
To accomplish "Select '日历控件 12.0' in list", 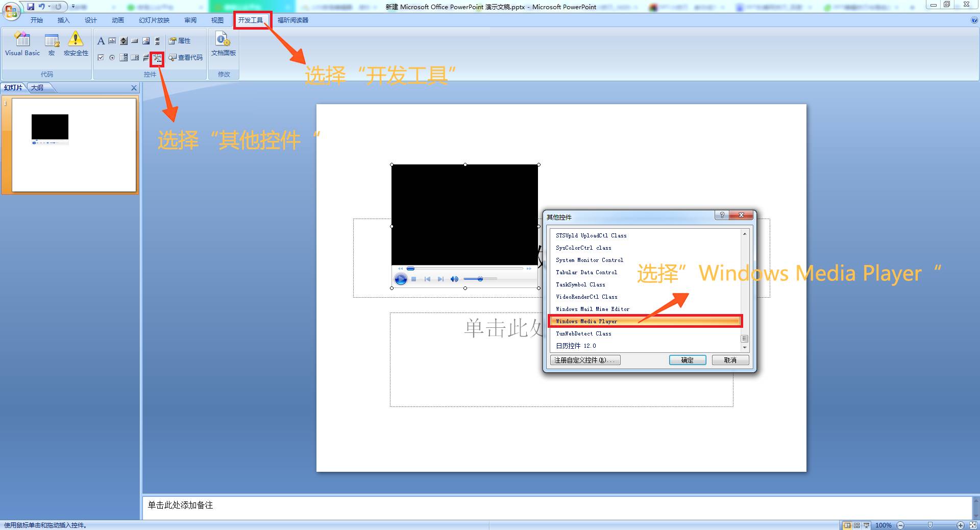I will [x=645, y=346].
